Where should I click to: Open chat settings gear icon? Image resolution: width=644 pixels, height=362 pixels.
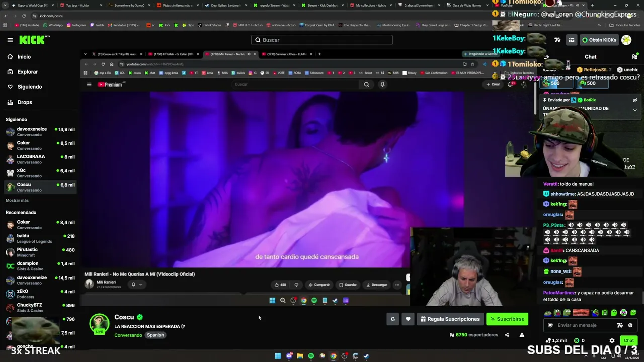pyautogui.click(x=612, y=340)
